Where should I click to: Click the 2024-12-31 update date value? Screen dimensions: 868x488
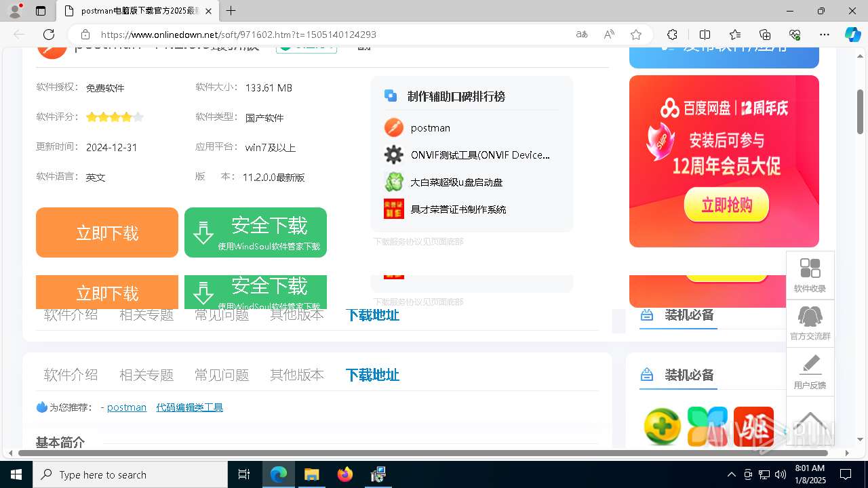112,147
